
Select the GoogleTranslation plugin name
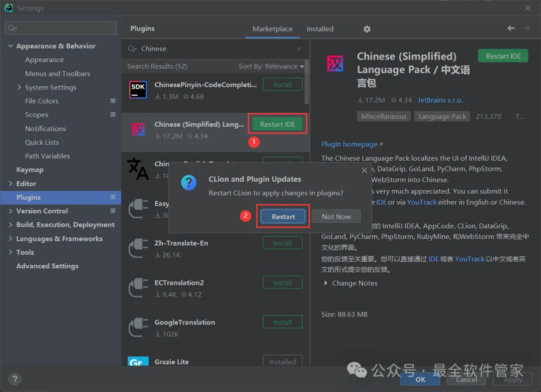[x=184, y=322]
